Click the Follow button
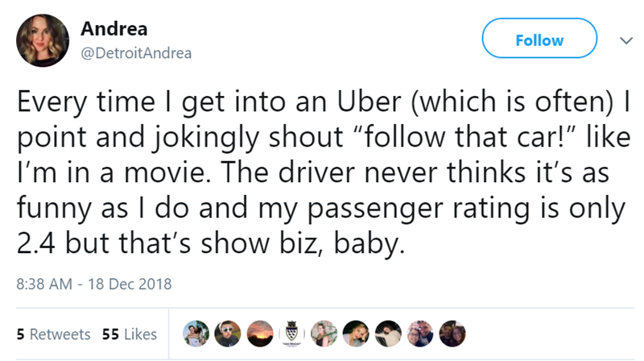Image resolution: width=644 pixels, height=361 pixels. tap(539, 39)
